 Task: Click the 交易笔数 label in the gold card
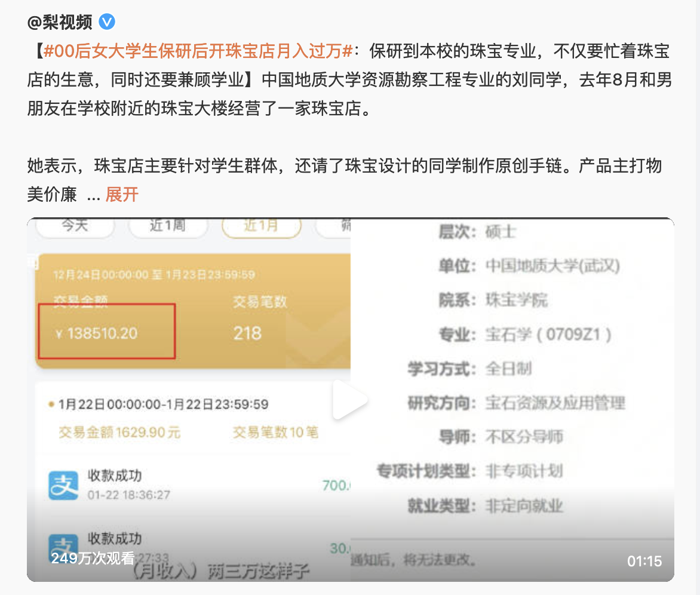[x=260, y=302]
